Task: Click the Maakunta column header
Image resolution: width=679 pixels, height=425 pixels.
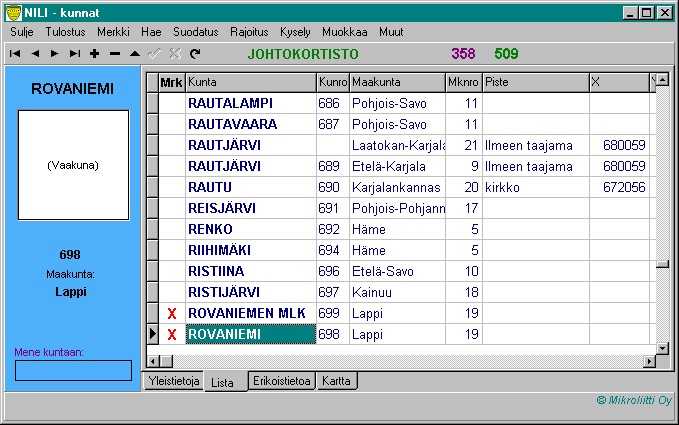Action: [396, 82]
